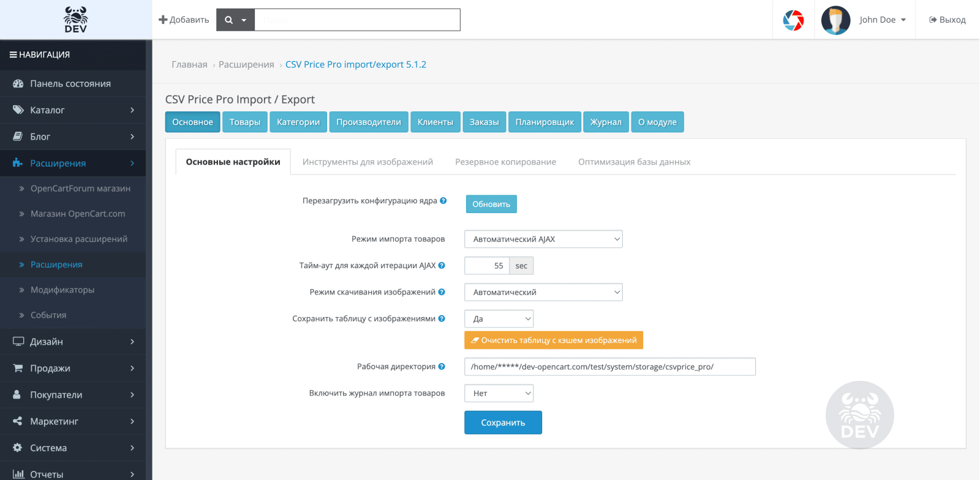Open О модуле tab
The image size is (980, 480).
[657, 122]
